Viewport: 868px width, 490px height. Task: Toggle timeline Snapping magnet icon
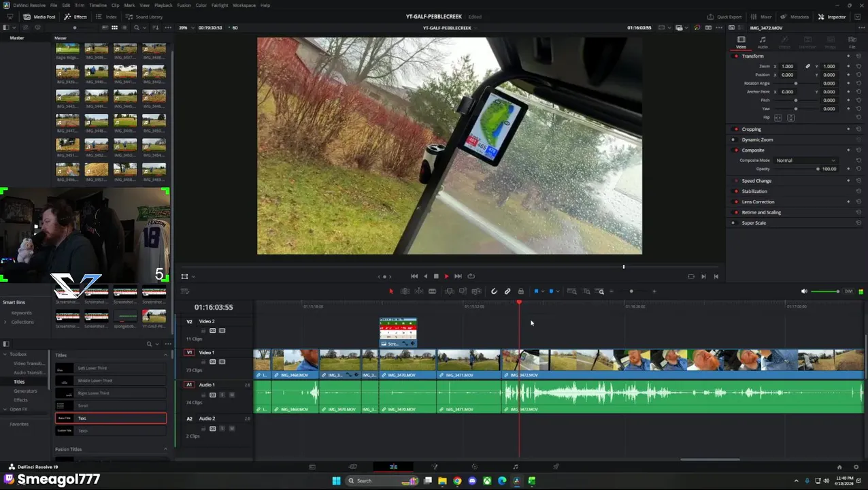pos(495,291)
